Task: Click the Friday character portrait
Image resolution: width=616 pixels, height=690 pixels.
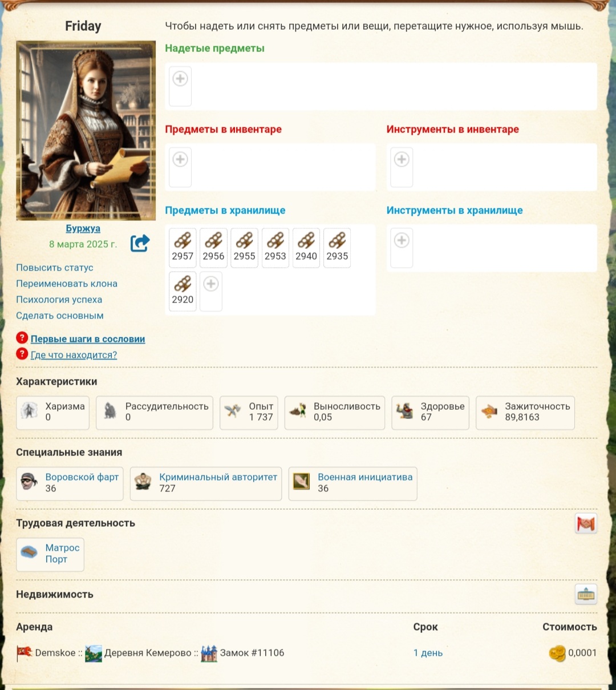Action: (x=86, y=131)
